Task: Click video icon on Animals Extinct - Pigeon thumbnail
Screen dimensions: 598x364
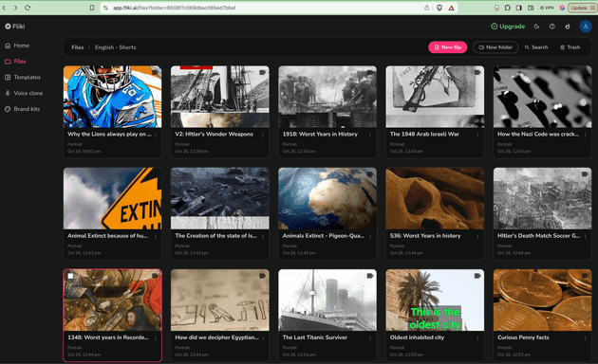Action: tap(370, 173)
